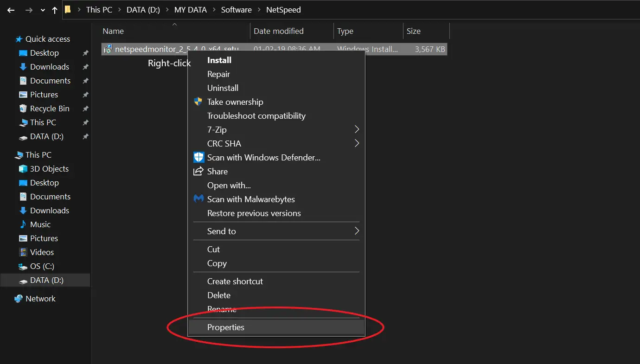
Task: Choose Uninstall from context menu
Action: tap(223, 88)
